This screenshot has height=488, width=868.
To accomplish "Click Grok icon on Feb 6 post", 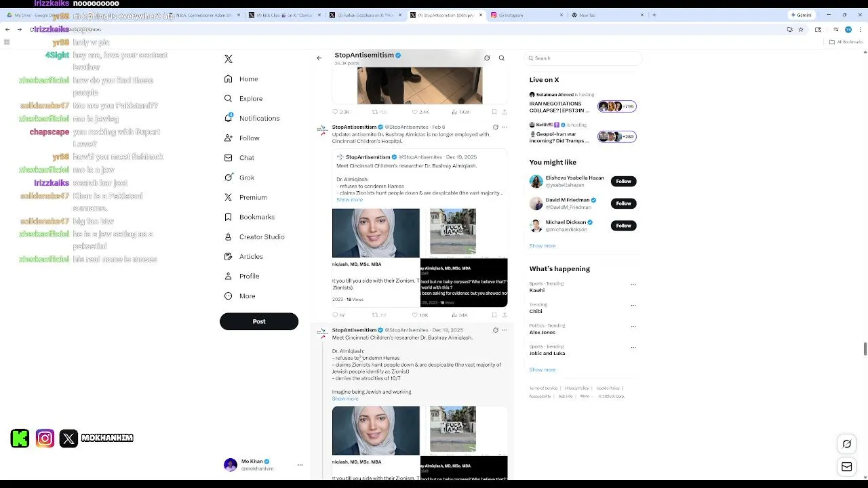I will click(x=495, y=127).
